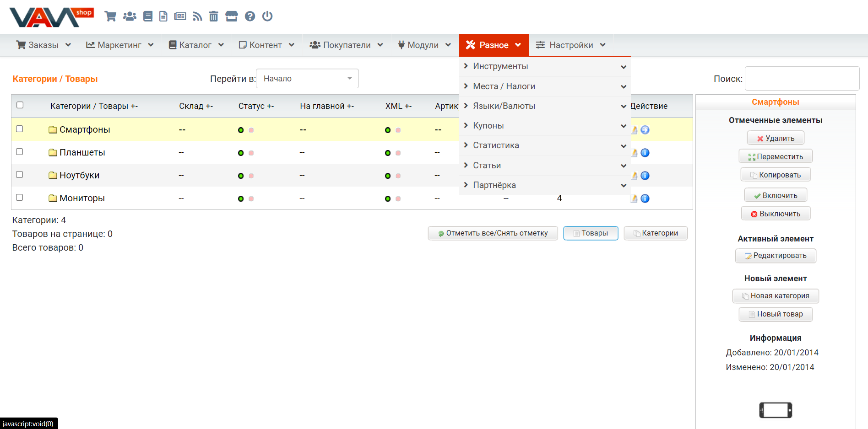Click the trash bin icon in top toolbar
Screen dimensions: 868x429
pyautogui.click(x=214, y=16)
